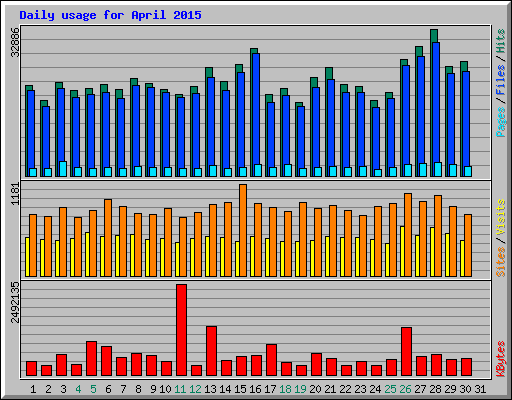
Task: Select weekend day 19 on date axis
Action: point(301,389)
